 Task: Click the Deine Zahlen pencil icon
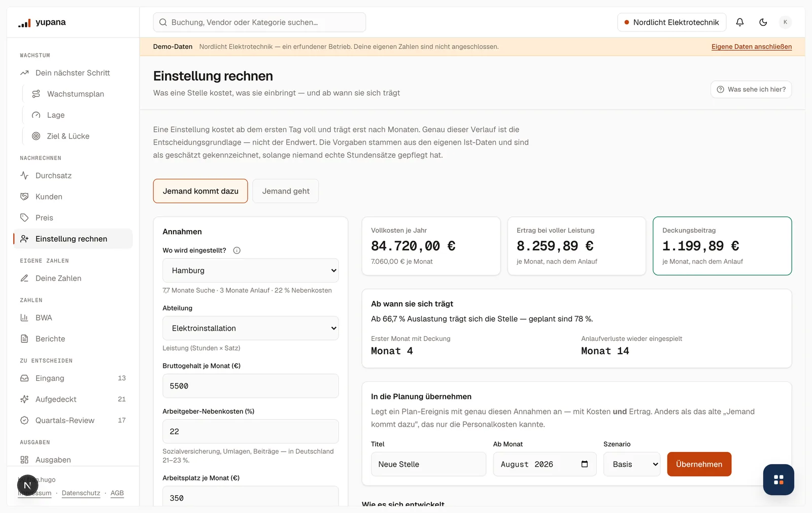tap(24, 278)
